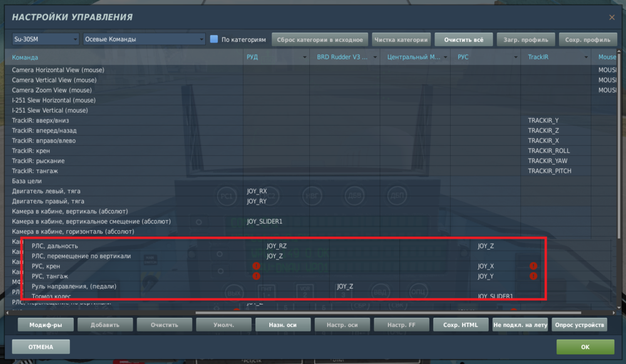
Task: Select the TrackIR: вверх/вниз row
Action: [310, 121]
